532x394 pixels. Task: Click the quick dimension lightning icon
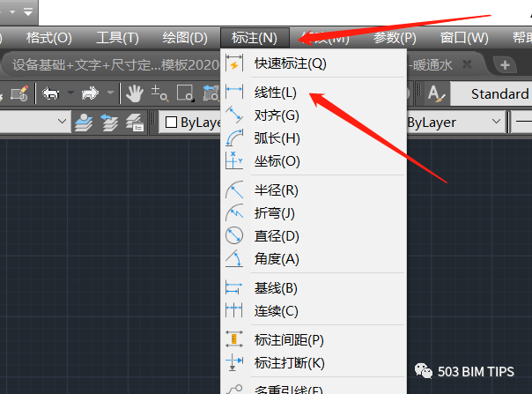pyautogui.click(x=234, y=63)
